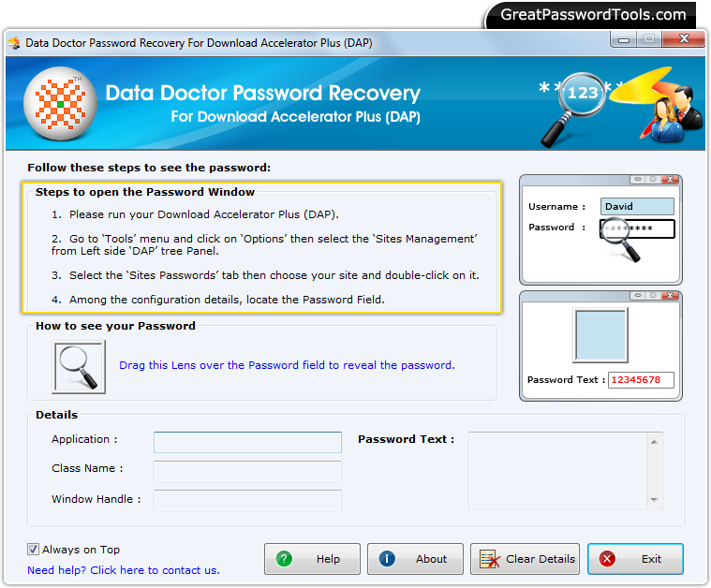Click scroll down arrow in Password Text box

pyautogui.click(x=654, y=500)
